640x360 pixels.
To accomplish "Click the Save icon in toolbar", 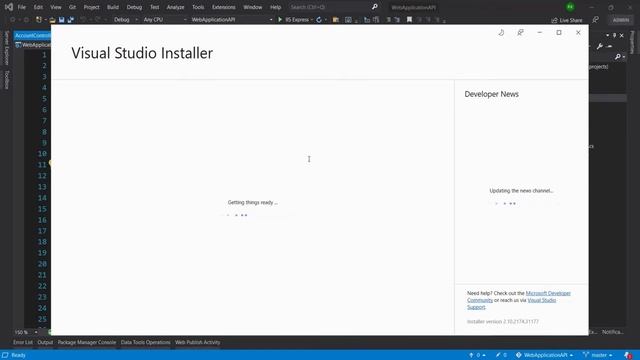I will click(x=62, y=20).
